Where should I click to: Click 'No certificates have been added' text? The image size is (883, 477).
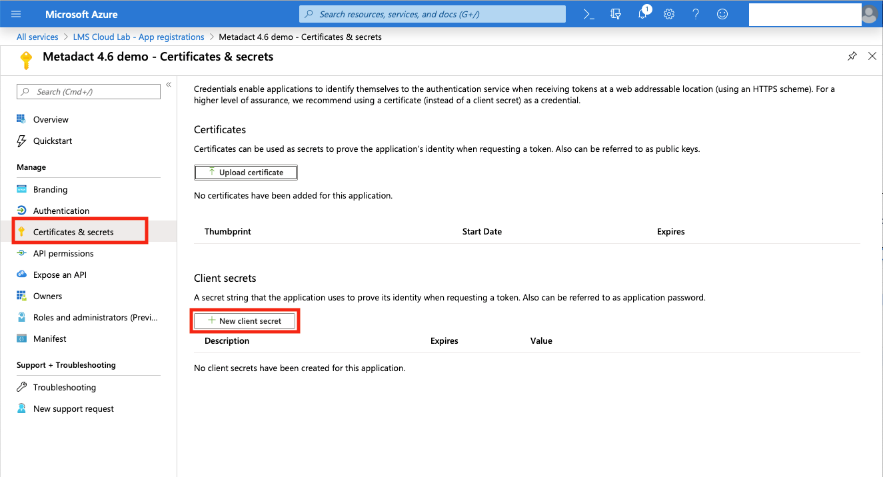coord(293,195)
